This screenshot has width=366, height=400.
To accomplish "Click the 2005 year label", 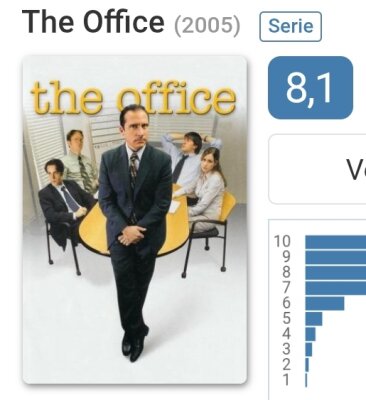I will click(x=207, y=25).
